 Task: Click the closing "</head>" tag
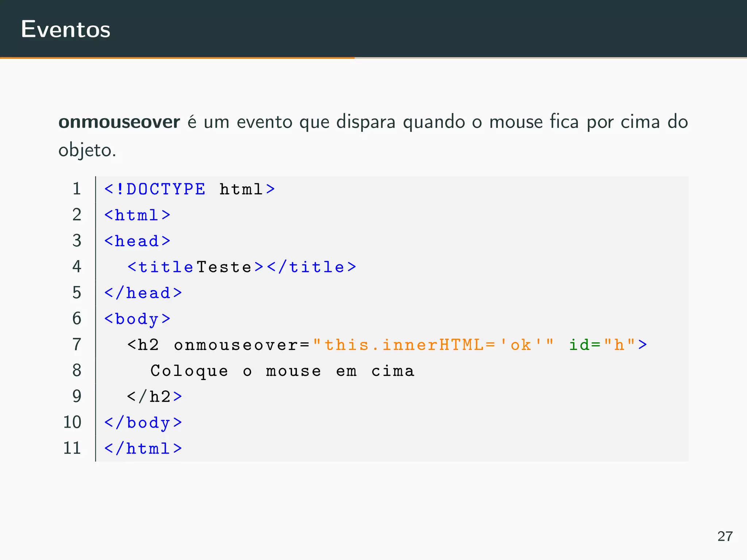[143, 293]
